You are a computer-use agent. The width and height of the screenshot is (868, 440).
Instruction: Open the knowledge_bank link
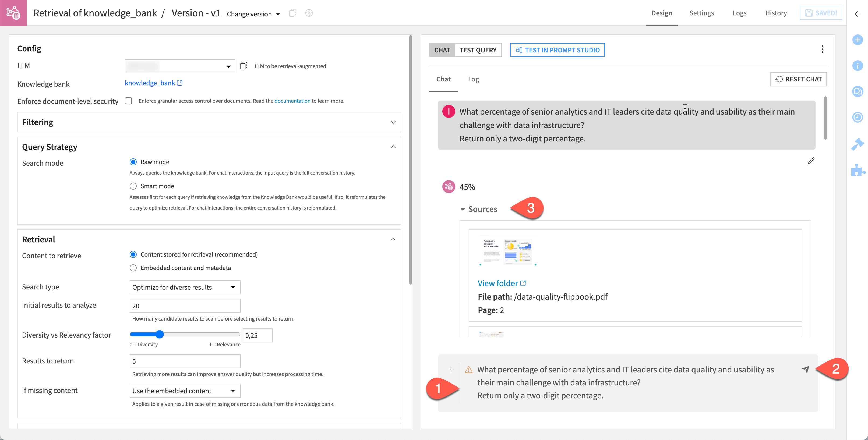(150, 83)
